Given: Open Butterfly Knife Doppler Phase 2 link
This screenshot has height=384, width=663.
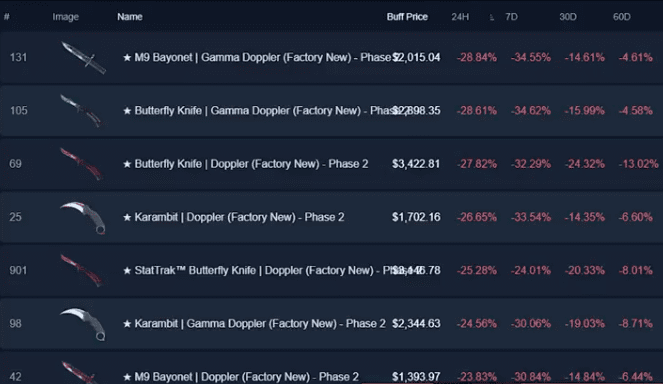Looking at the screenshot, I should [246, 164].
